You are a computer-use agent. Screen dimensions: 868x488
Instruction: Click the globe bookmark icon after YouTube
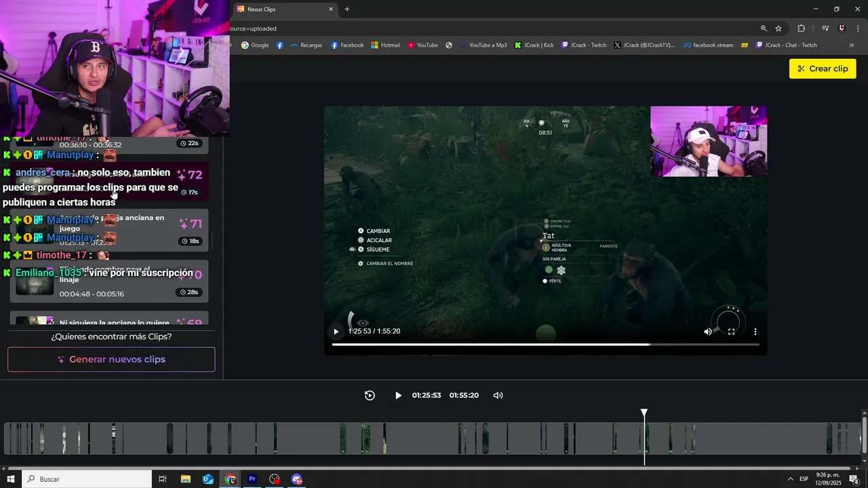pos(449,45)
